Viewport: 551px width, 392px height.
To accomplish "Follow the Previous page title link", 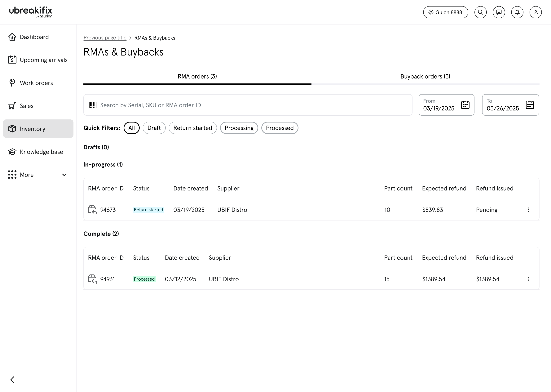I will click(x=105, y=38).
